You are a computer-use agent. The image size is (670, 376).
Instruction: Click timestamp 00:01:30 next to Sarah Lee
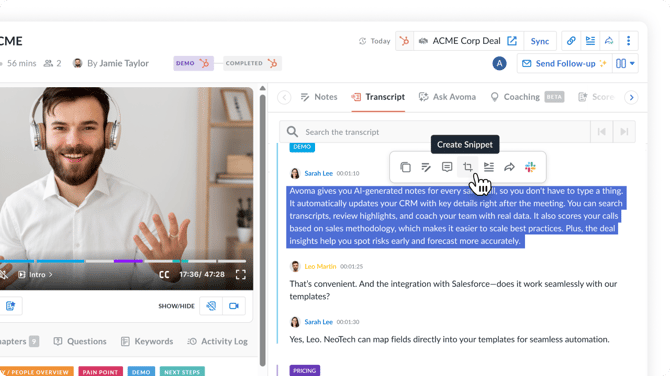[348, 322]
